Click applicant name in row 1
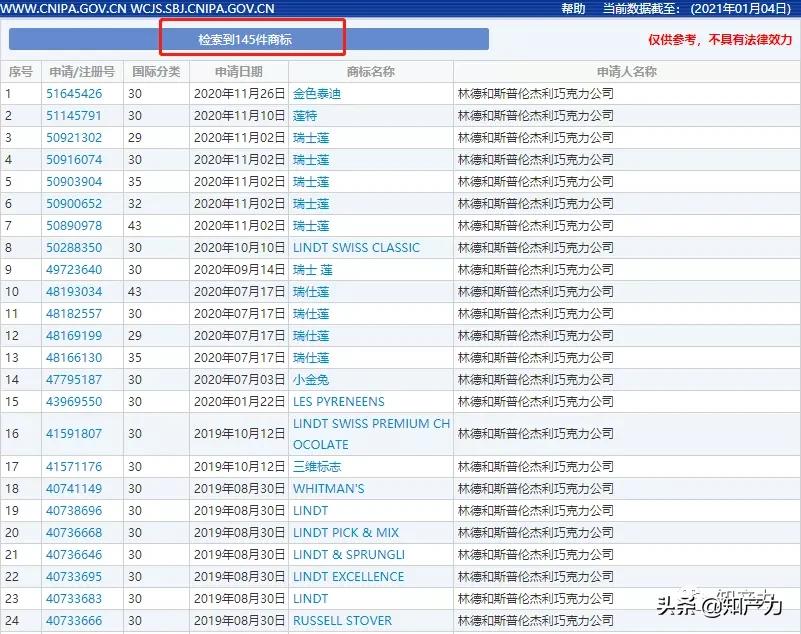The width and height of the screenshot is (801, 634). click(x=536, y=93)
